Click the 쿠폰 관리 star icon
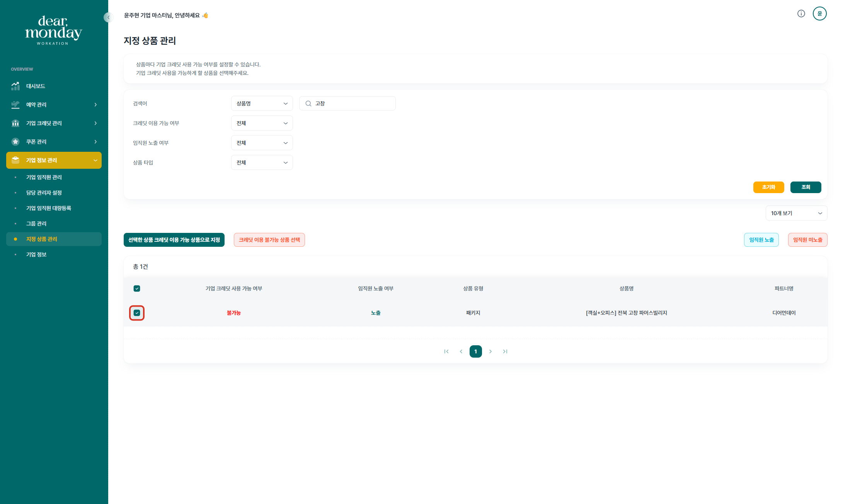 point(15,142)
